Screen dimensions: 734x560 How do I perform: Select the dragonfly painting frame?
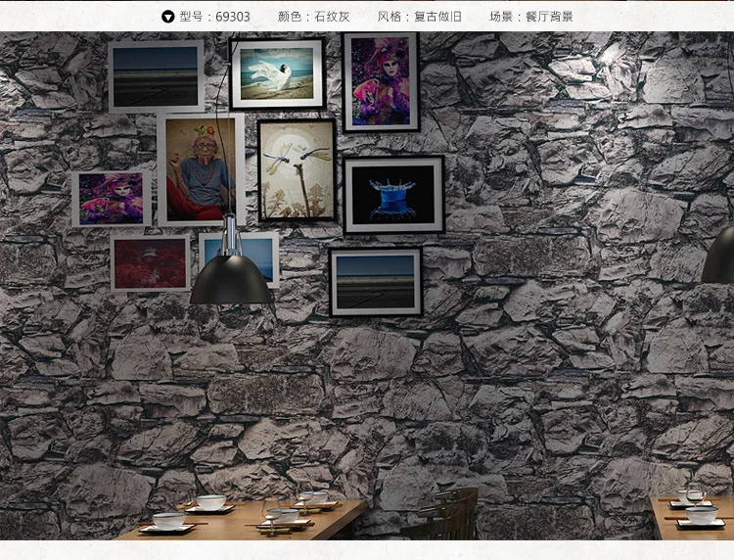(297, 170)
